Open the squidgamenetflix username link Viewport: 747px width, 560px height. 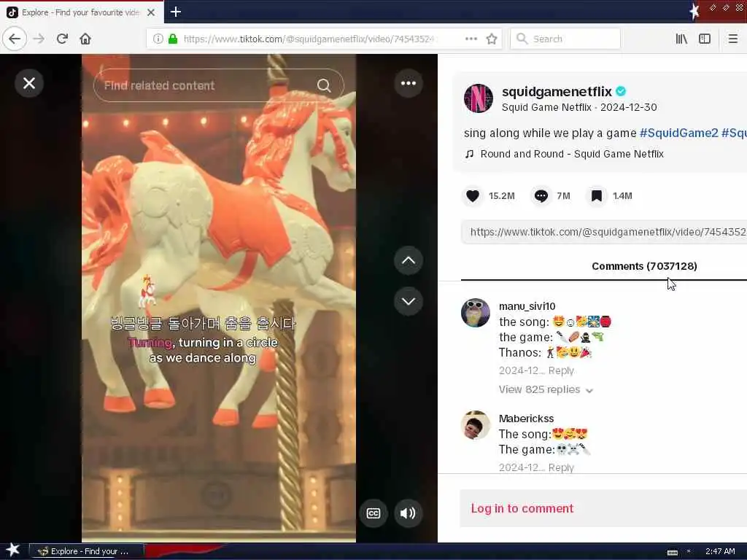point(557,91)
